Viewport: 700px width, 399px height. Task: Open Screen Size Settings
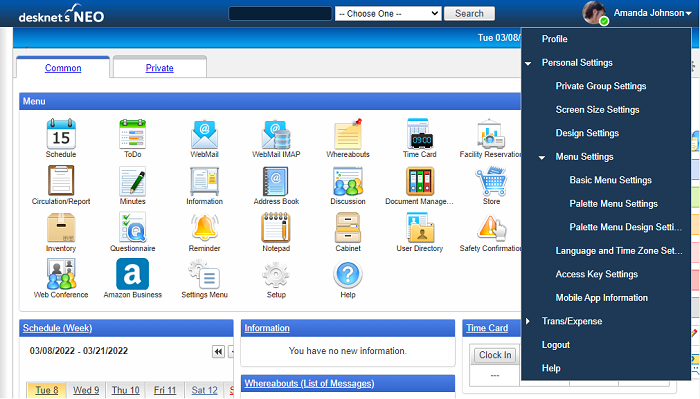(x=597, y=110)
